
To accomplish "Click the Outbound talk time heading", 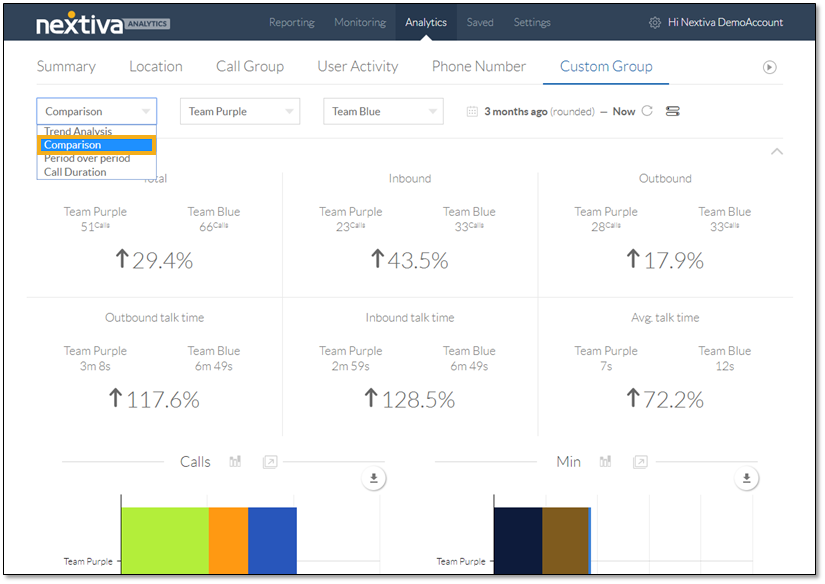I will (x=154, y=317).
